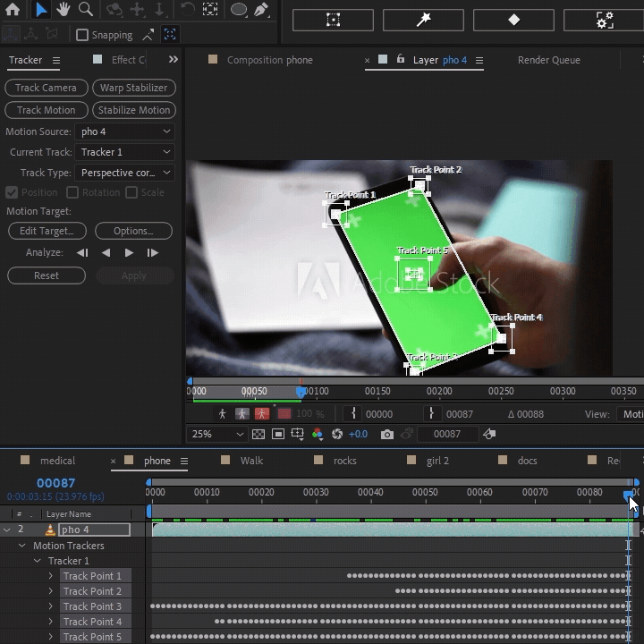Open the Motion Source dropdown
This screenshot has width=644, height=644.
pos(124,131)
